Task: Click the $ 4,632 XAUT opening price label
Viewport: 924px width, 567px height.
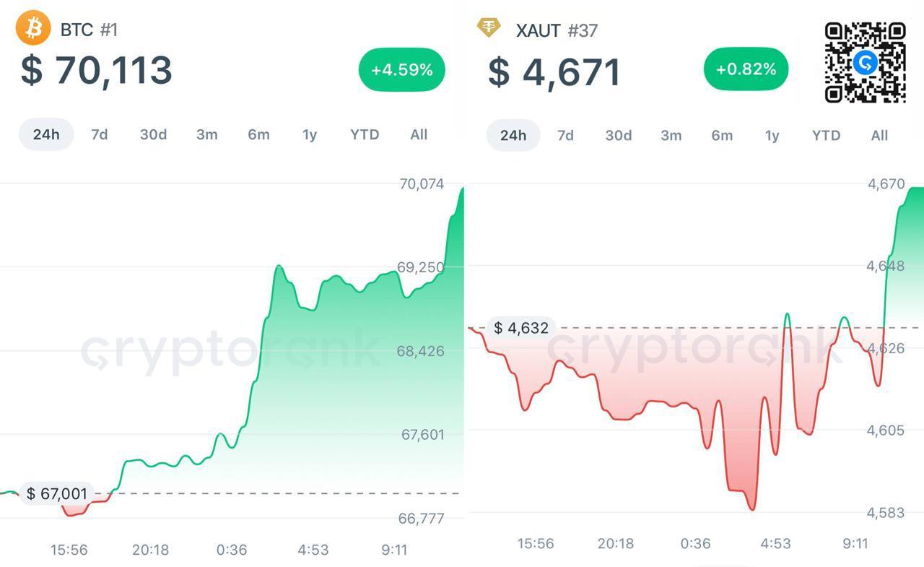Action: pyautogui.click(x=521, y=328)
